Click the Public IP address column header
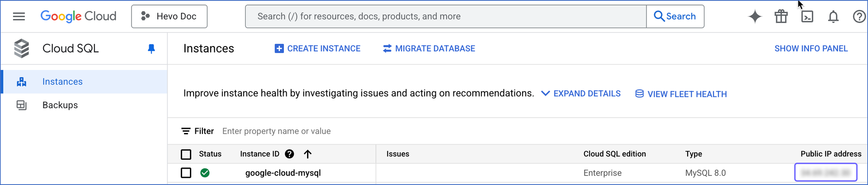The image size is (868, 185). pos(831,154)
